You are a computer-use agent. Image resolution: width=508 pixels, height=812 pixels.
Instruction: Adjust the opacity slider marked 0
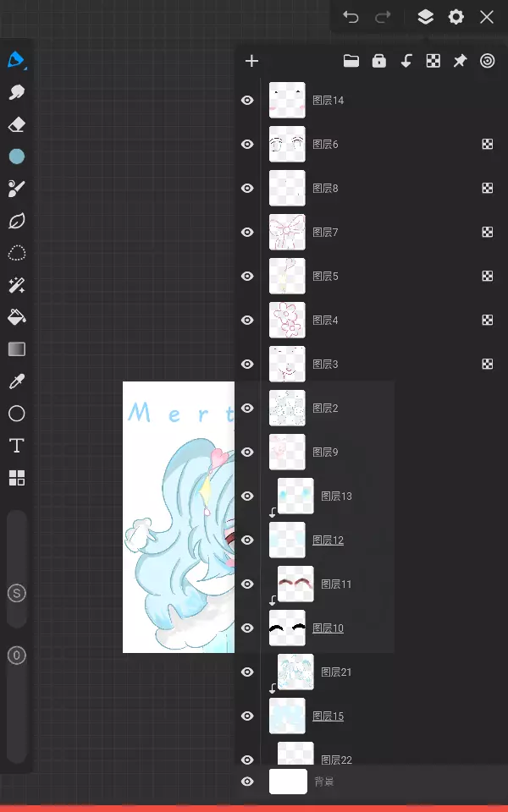pyautogui.click(x=17, y=656)
